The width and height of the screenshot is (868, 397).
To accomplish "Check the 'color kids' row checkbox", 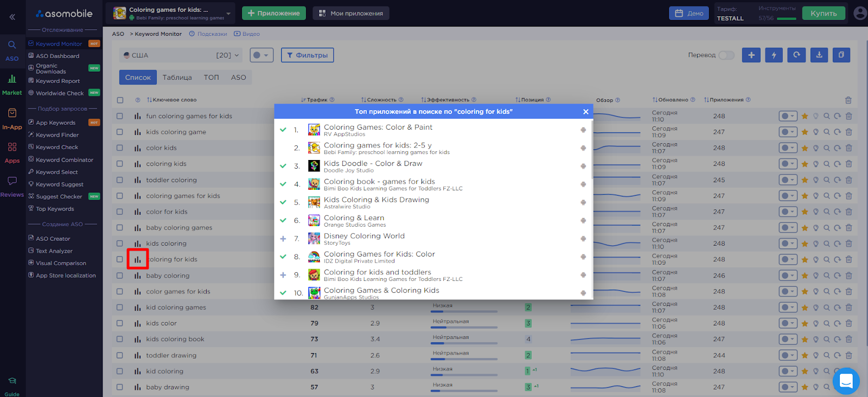I will [x=120, y=148].
